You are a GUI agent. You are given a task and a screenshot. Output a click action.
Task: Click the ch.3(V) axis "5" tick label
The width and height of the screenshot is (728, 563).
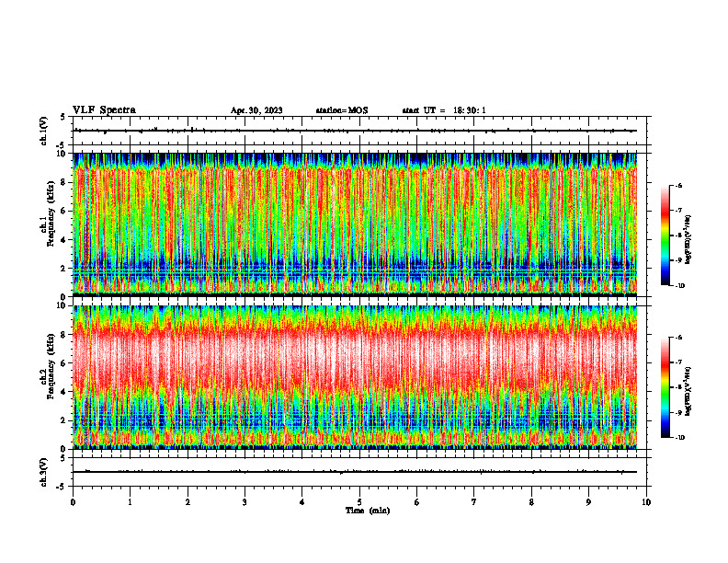(63, 458)
